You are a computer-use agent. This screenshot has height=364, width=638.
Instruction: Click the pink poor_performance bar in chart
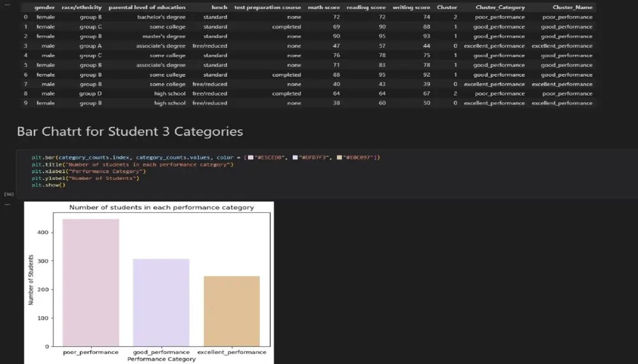91,282
